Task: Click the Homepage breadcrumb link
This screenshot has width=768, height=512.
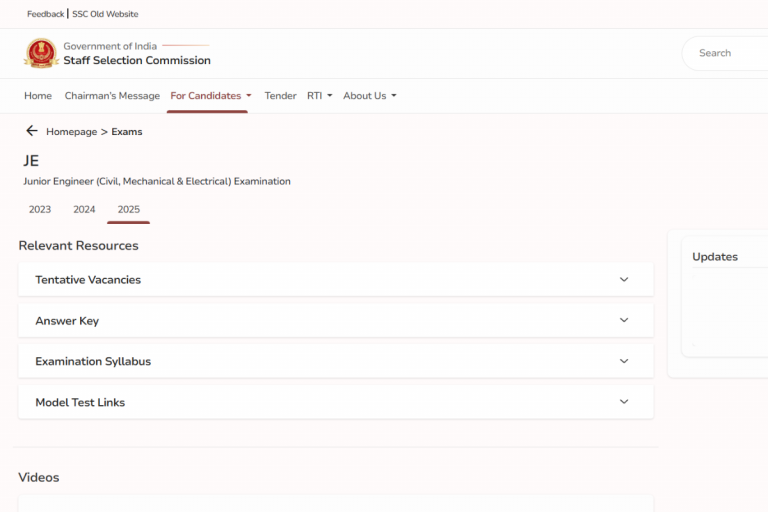Action: point(72,132)
